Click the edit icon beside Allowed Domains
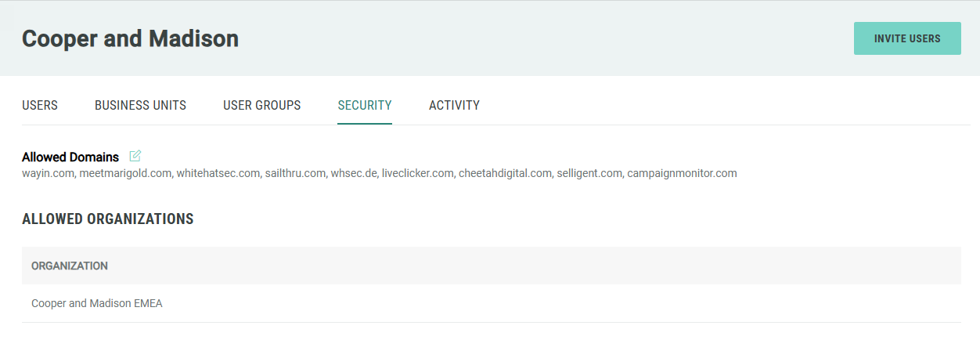The width and height of the screenshot is (980, 340). (135, 156)
